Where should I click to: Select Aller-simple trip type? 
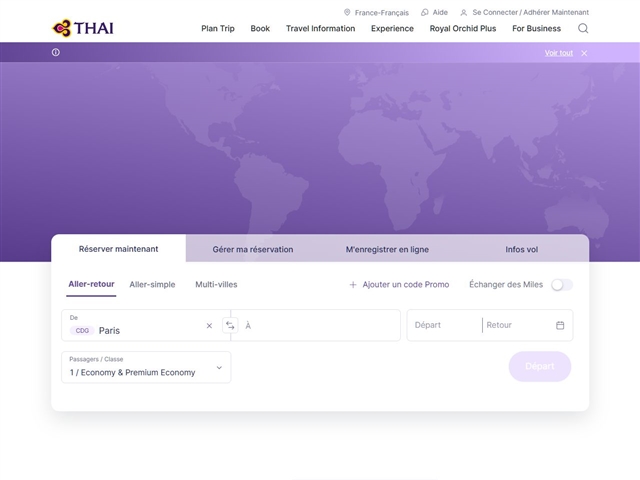[152, 284]
